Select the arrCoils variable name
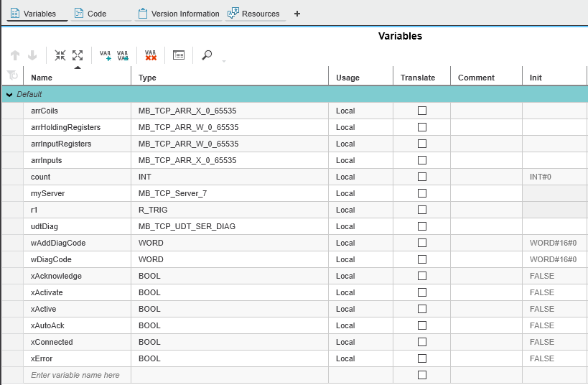 point(45,111)
